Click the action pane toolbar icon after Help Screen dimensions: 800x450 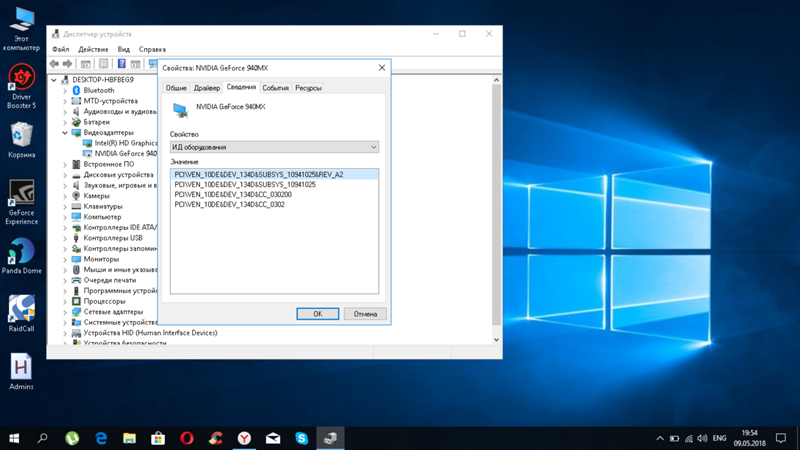(x=135, y=64)
